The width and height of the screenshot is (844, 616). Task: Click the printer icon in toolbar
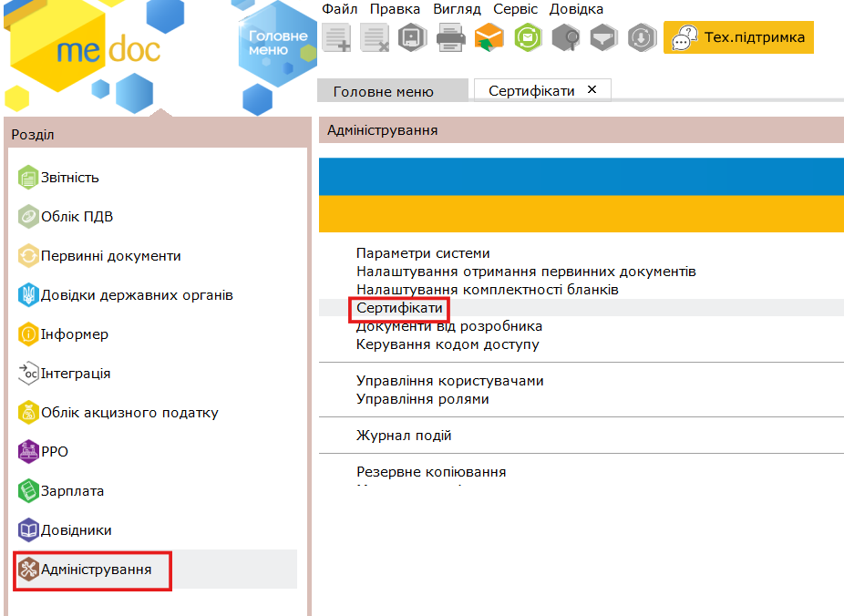point(450,38)
